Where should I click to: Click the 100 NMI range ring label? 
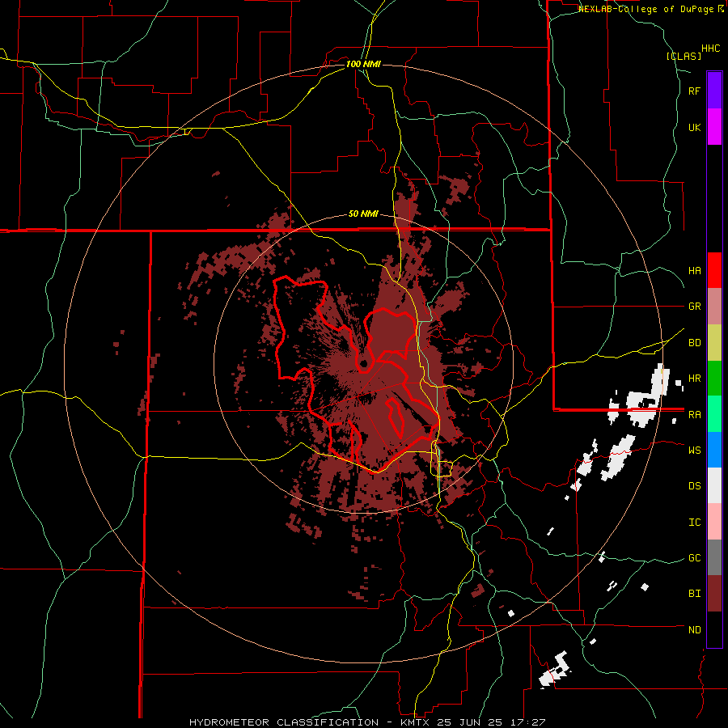(363, 64)
